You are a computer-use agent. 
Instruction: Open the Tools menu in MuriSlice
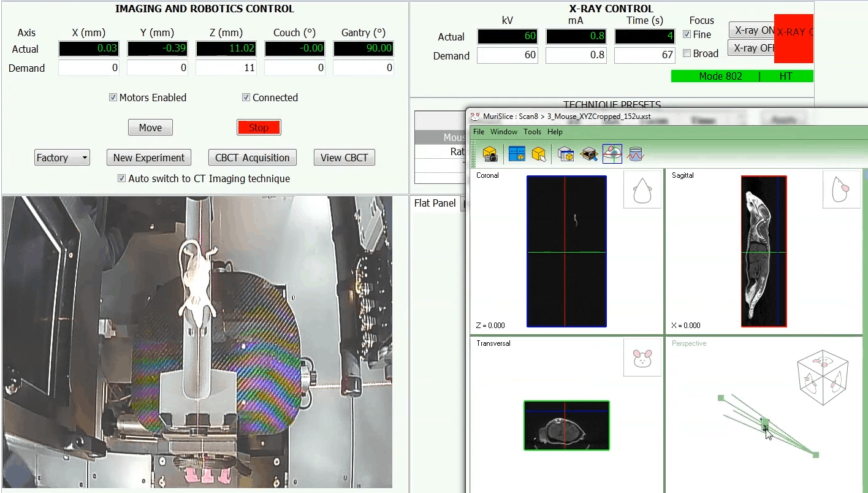tap(532, 131)
